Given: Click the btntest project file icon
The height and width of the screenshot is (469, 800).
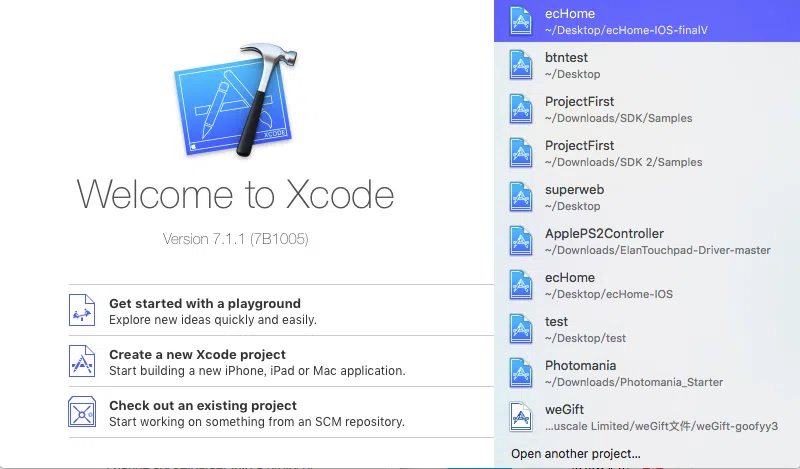Looking at the screenshot, I should (520, 65).
